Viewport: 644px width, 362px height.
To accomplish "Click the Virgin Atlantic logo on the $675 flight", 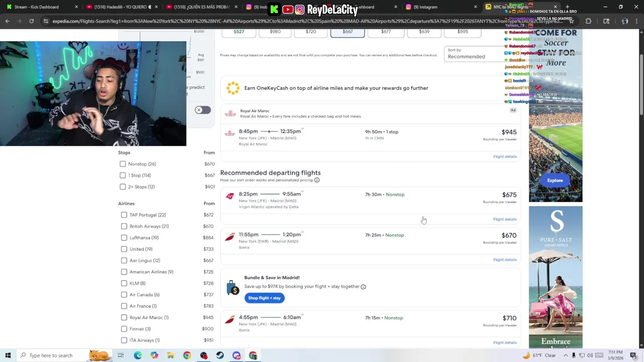I will 230,196.
